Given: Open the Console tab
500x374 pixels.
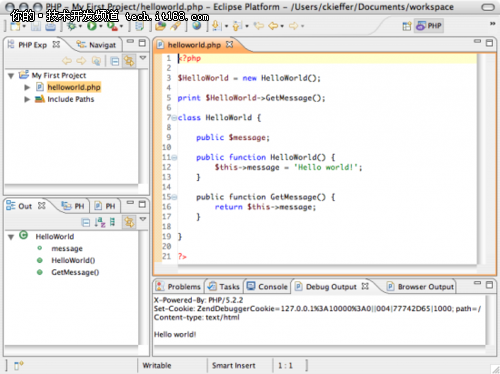Looking at the screenshot, I should (x=268, y=287).
